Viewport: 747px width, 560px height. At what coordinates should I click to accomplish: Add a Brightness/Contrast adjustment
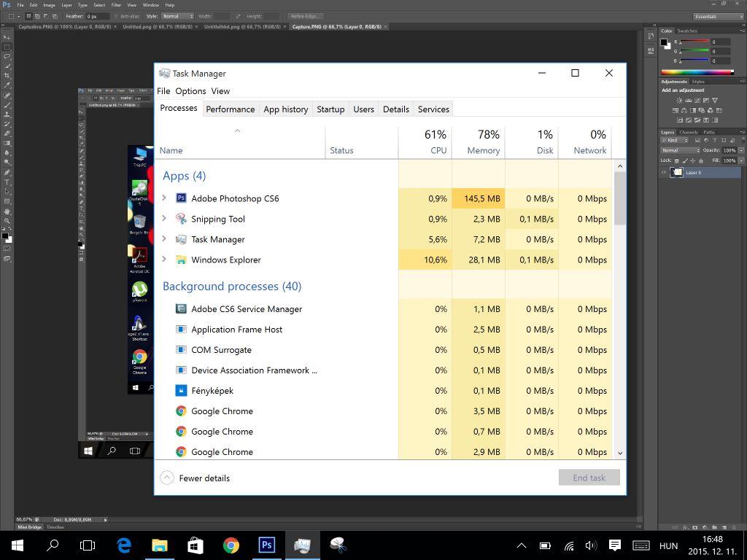click(x=679, y=101)
